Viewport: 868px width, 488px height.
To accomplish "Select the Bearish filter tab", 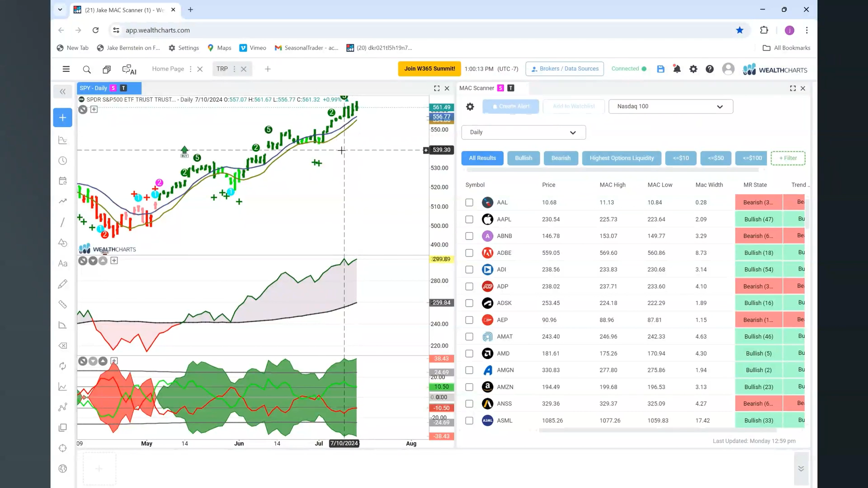I will (x=561, y=158).
